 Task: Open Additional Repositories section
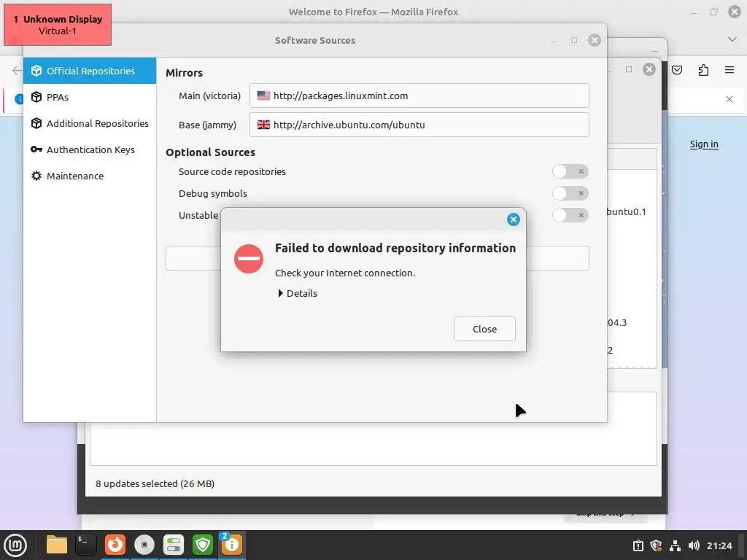pos(90,123)
